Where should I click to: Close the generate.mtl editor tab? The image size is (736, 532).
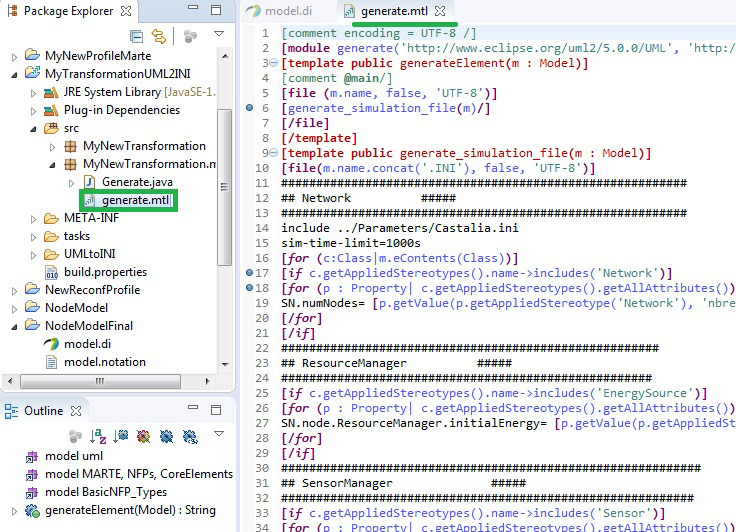coord(440,11)
